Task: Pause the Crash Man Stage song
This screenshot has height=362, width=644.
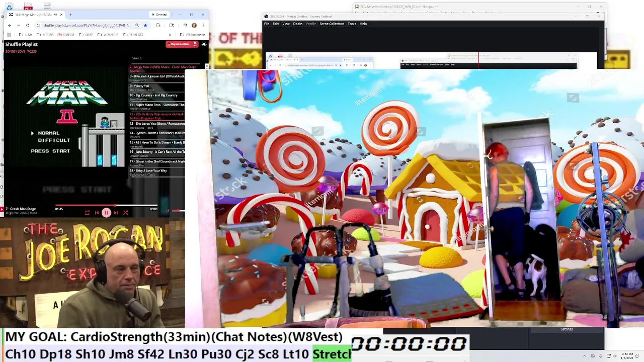Action: tap(106, 213)
